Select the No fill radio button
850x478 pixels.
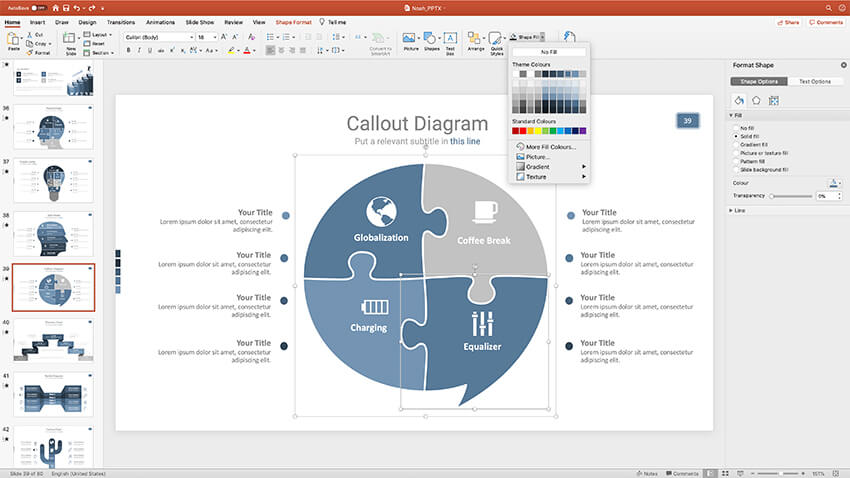736,128
